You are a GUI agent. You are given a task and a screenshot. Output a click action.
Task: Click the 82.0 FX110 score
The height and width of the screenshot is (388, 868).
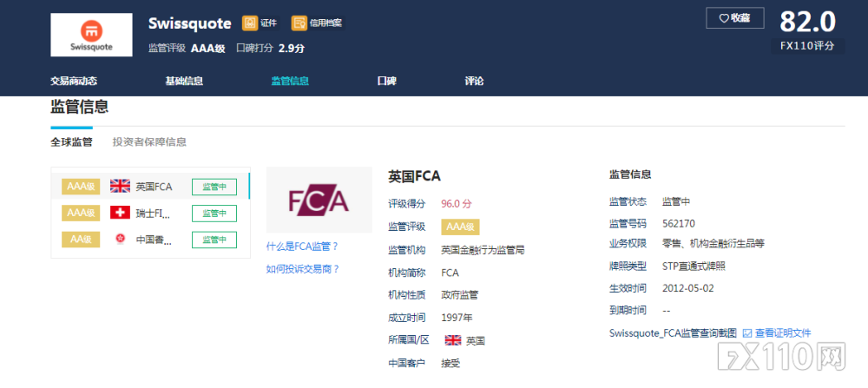pos(807,23)
